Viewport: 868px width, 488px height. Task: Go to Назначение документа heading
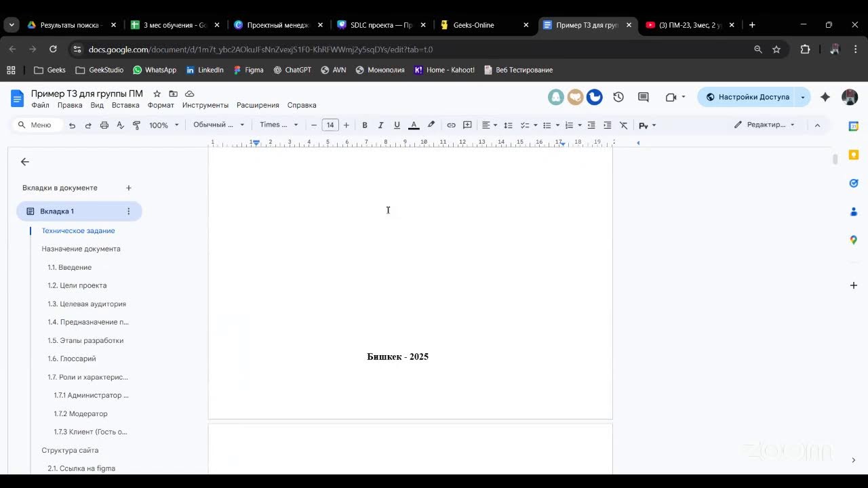tap(81, 249)
